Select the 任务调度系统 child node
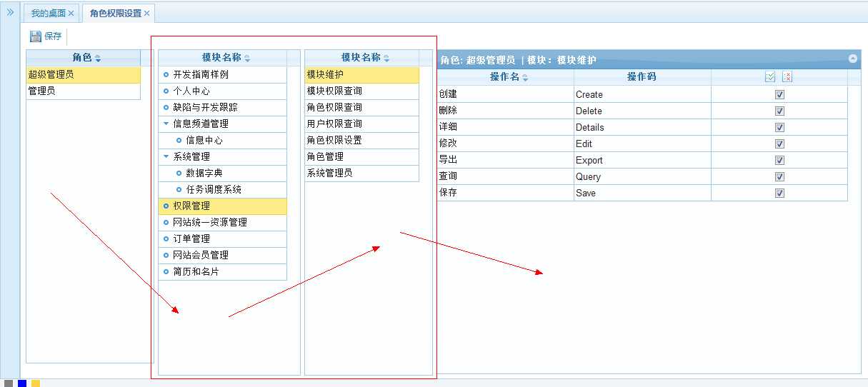Viewport: 868px width, 387px height. coord(222,189)
